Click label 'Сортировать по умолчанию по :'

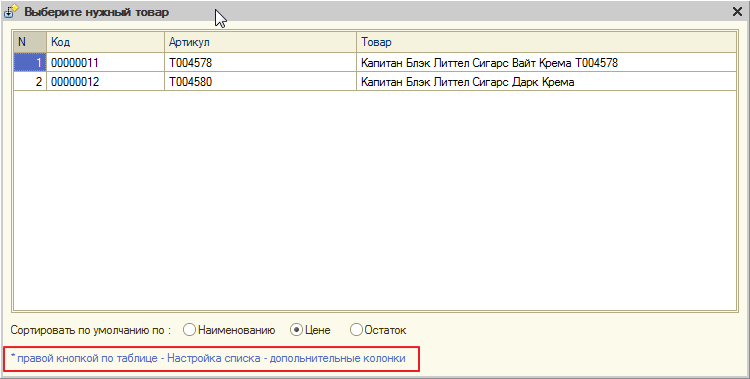[x=91, y=330]
